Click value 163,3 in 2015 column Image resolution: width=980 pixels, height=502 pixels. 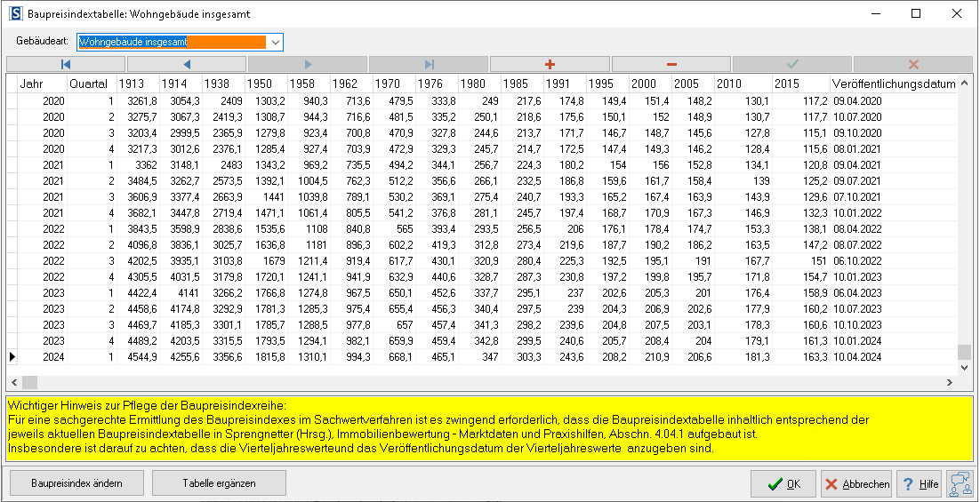pyautogui.click(x=801, y=357)
